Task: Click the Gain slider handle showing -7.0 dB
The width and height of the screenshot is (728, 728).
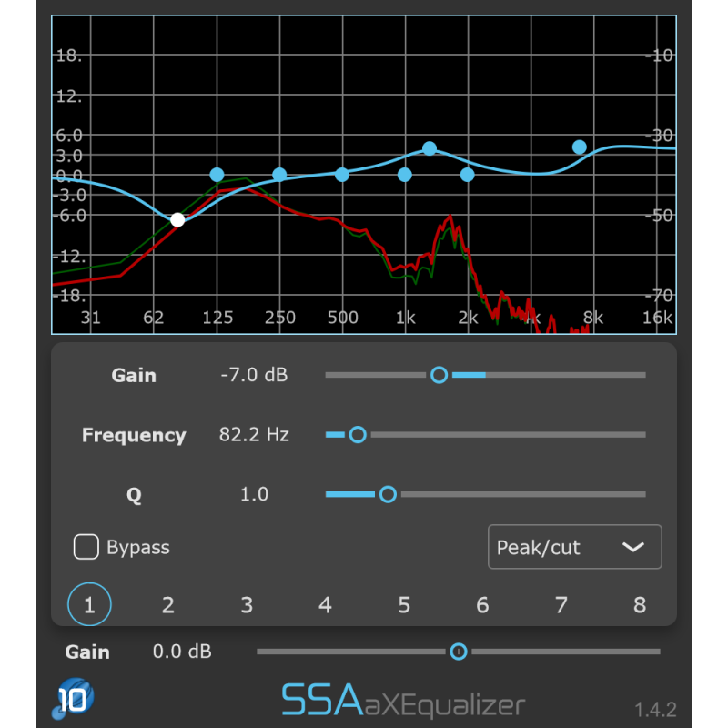Action: pos(440,374)
